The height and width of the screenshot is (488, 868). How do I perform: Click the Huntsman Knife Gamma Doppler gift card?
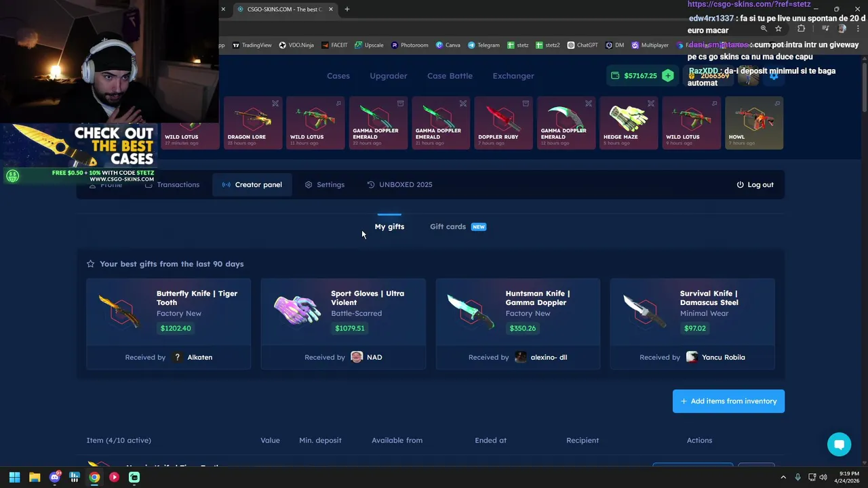(517, 323)
